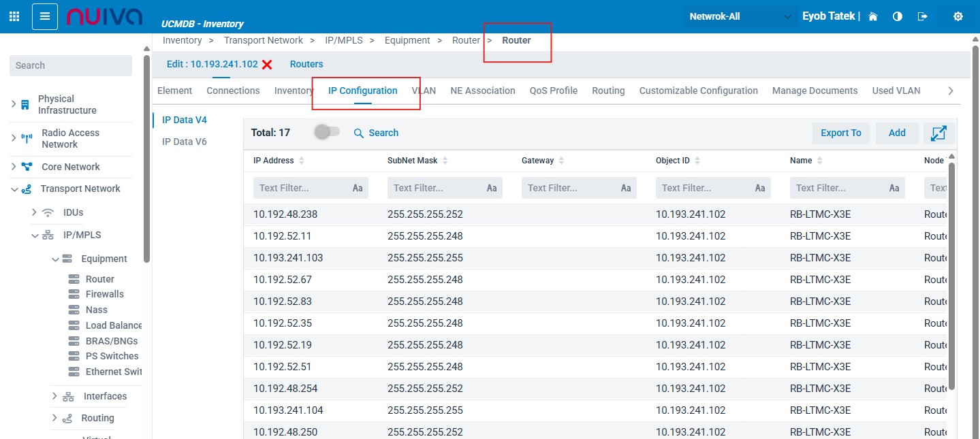Open the Netwrok-All dropdown
Viewport: 980px width, 439px height.
(x=740, y=16)
